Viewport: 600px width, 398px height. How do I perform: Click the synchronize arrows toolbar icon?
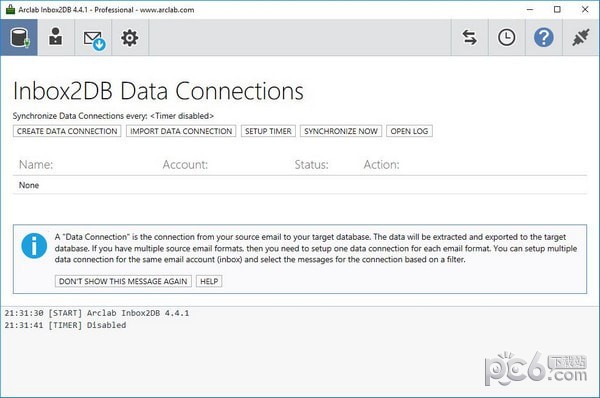coord(470,38)
